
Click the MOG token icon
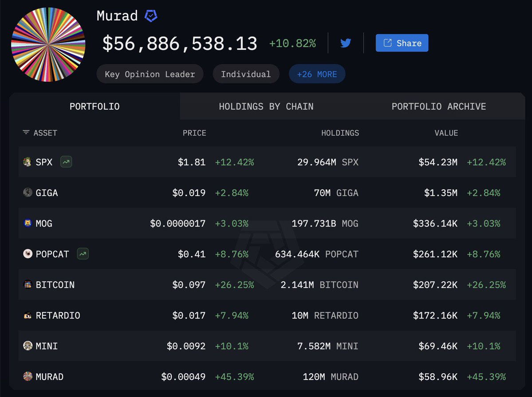point(28,223)
